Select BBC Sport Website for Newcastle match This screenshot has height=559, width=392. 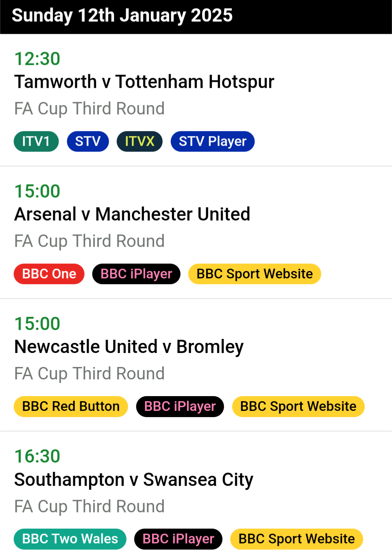pyautogui.click(x=298, y=407)
